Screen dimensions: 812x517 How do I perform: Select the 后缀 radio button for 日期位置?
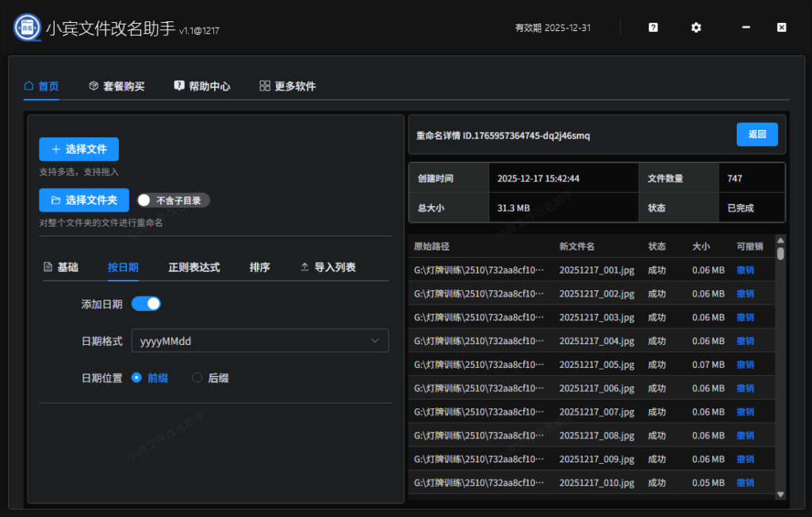click(x=197, y=377)
